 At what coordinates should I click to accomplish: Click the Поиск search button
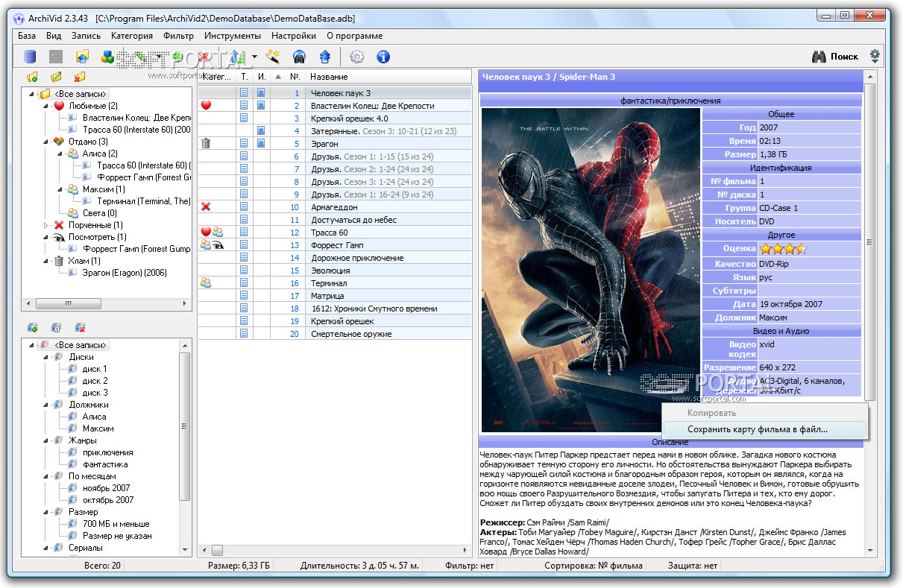(x=835, y=57)
